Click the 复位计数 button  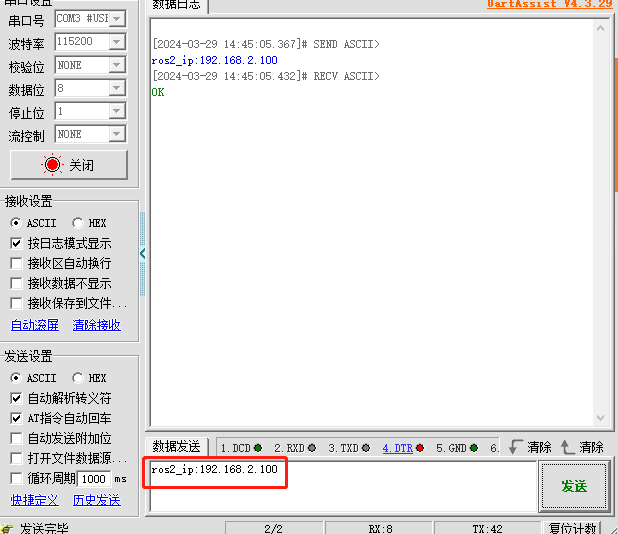572,528
